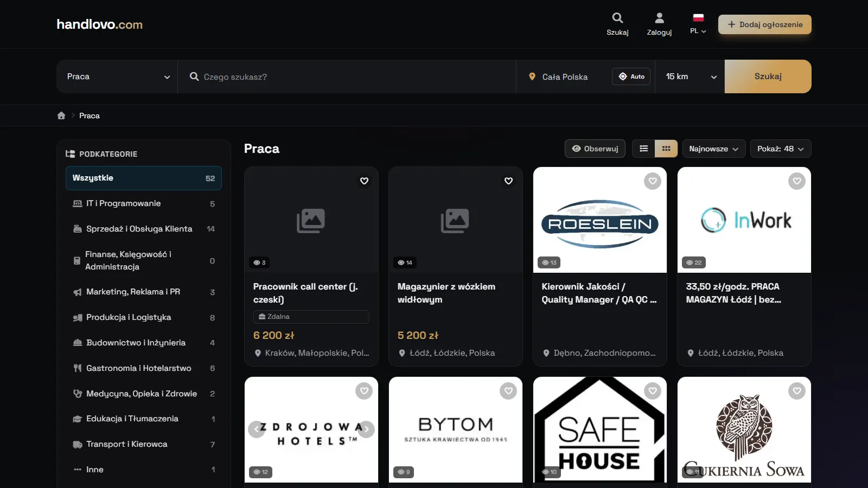Click the handlovo.com logo

point(100,24)
